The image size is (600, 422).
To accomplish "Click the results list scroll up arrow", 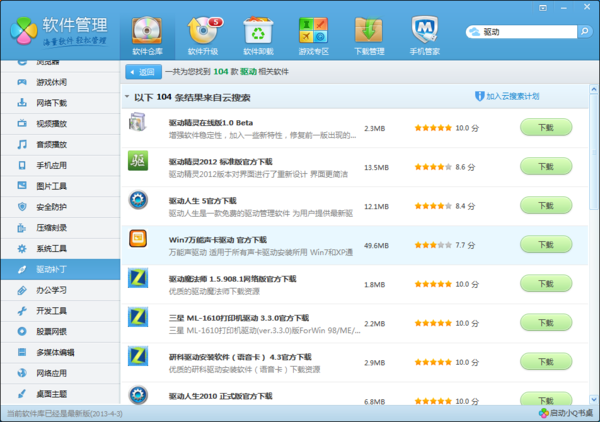I will (x=593, y=90).
